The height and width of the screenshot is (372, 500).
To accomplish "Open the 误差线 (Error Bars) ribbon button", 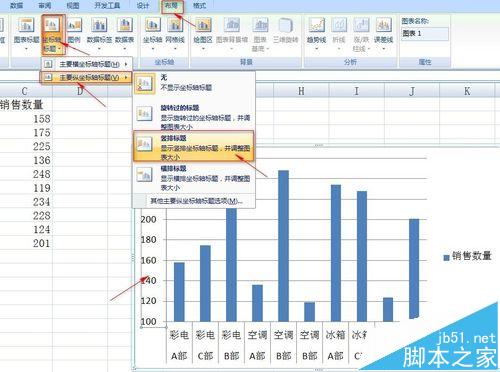I will click(384, 33).
